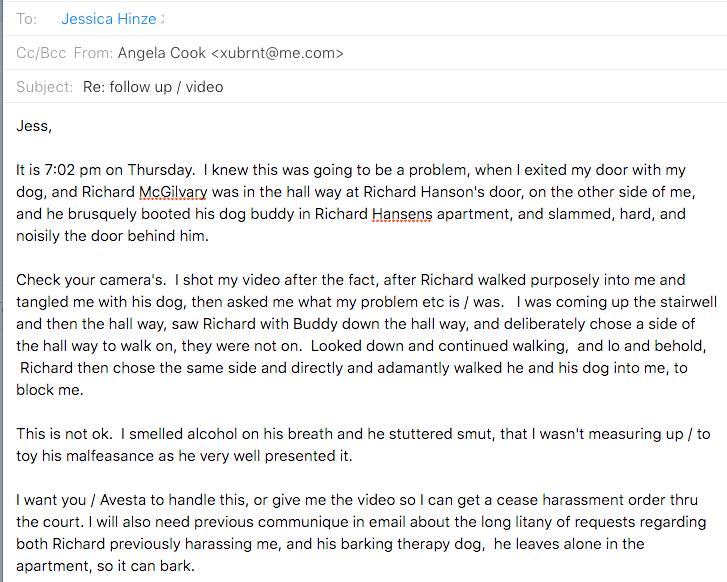727x582 pixels.
Task: Place cursor at 'It is 7:02 pm' sentence
Action: 105,170
